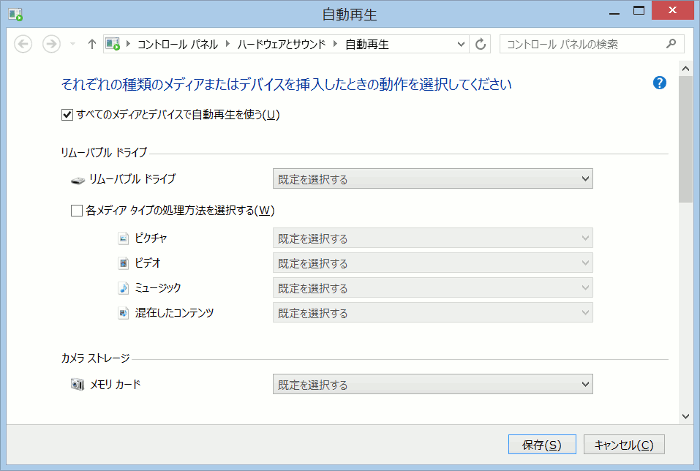
Task: Click the コントロール パネルの検索 search field
Action: pos(583,44)
